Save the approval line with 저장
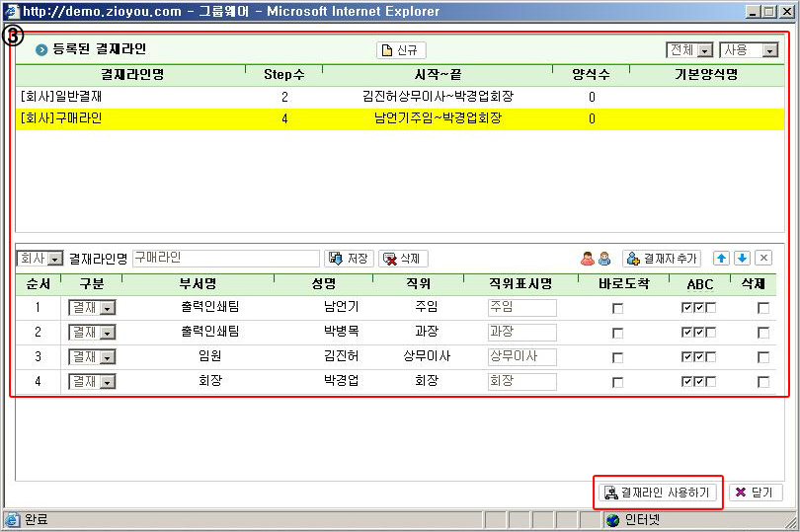Screen dimensions: 800x532 click(349, 259)
